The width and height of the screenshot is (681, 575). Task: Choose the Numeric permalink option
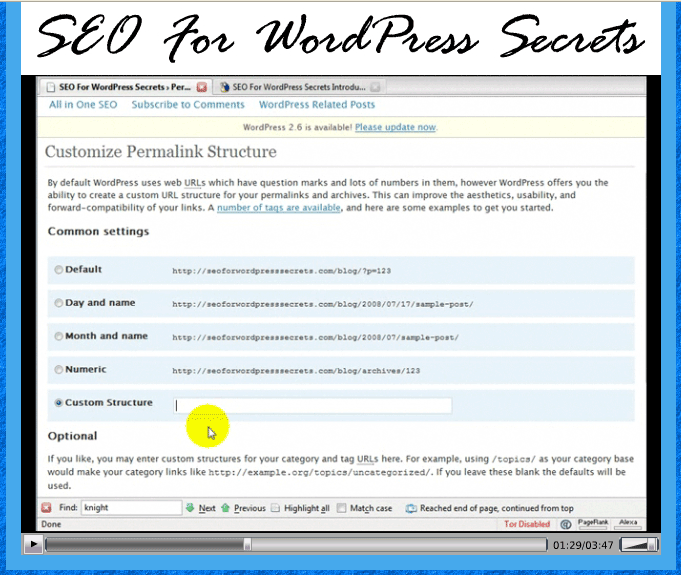coord(59,370)
